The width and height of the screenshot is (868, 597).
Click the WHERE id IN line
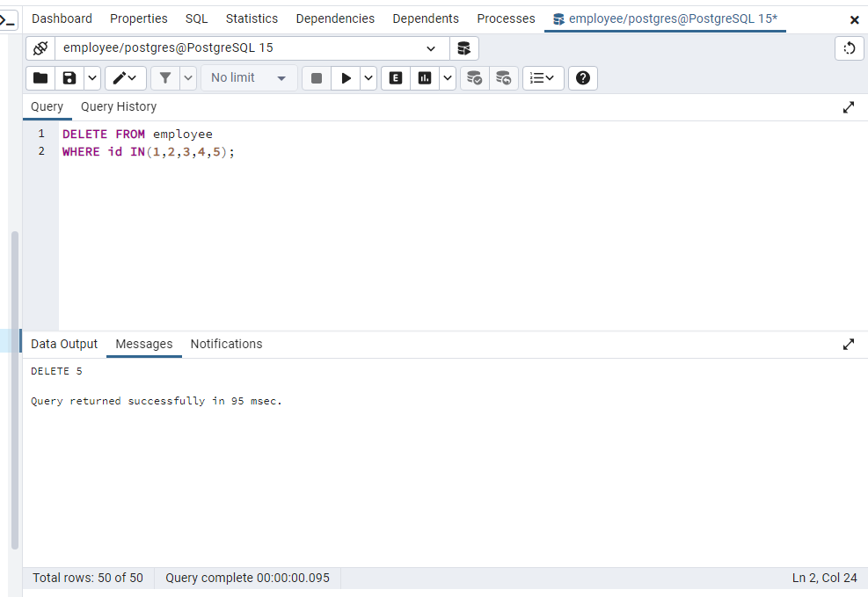[149, 152]
